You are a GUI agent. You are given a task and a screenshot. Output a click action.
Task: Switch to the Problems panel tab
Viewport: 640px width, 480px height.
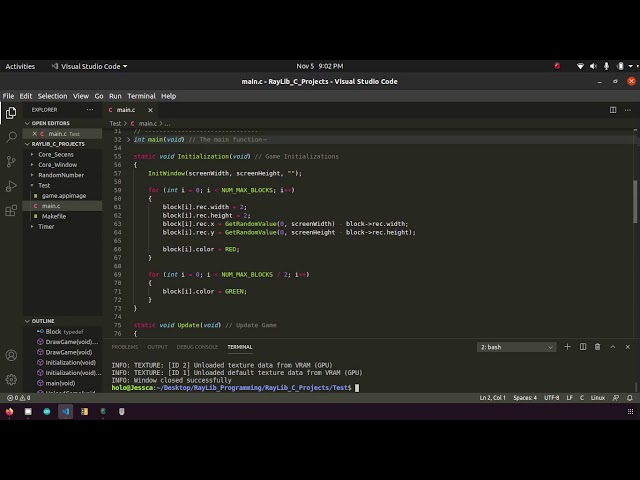pos(125,347)
